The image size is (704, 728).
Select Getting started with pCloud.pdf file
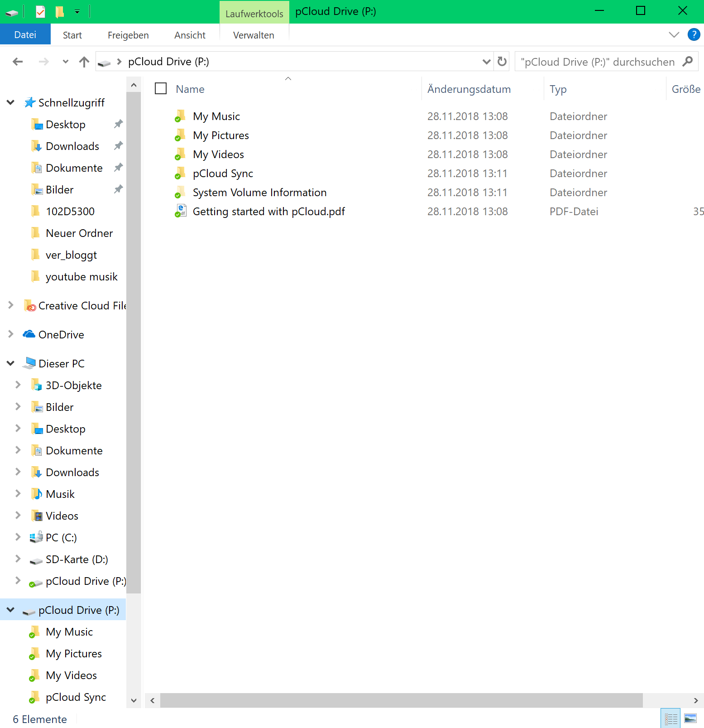point(269,212)
